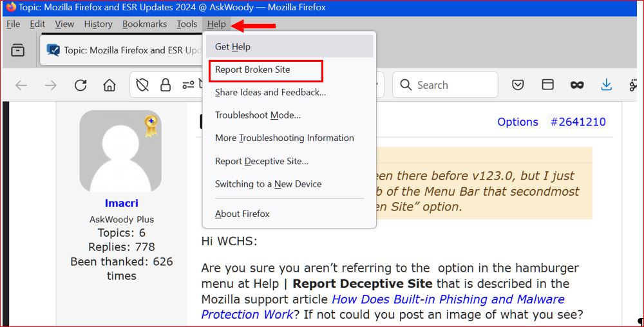Click the Options link on the post
Screen dimensions: 644x327
pyautogui.click(x=517, y=122)
